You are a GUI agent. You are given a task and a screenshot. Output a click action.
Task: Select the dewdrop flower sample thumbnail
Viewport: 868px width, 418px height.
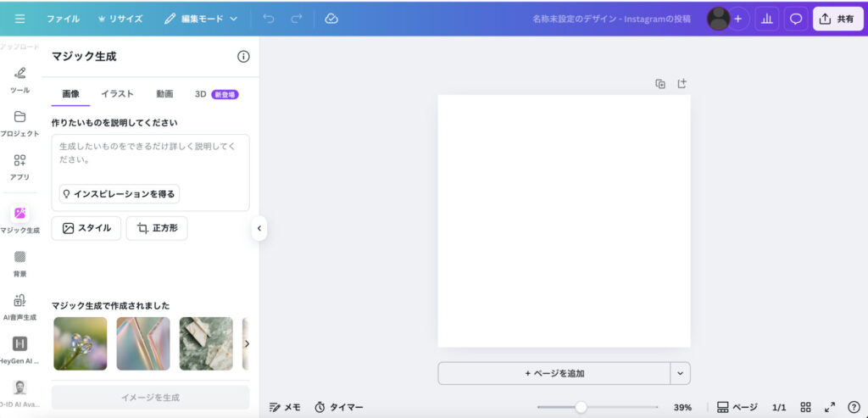(x=81, y=344)
